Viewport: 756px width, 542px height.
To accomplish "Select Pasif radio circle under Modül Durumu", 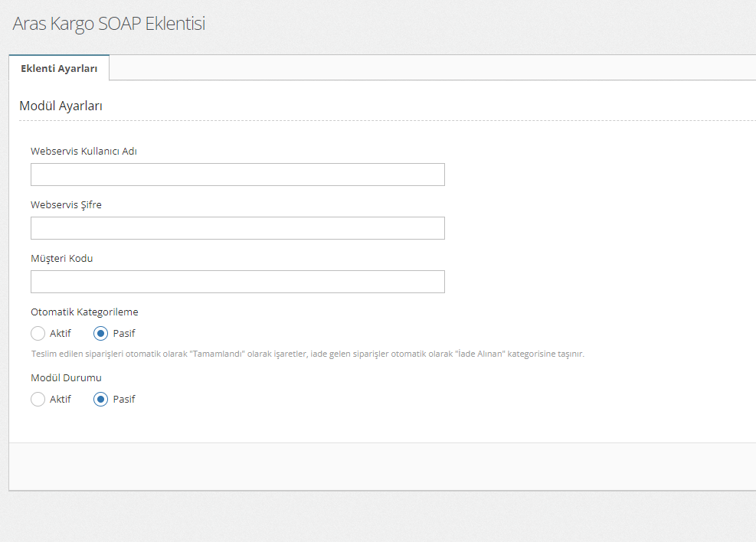I will click(100, 400).
